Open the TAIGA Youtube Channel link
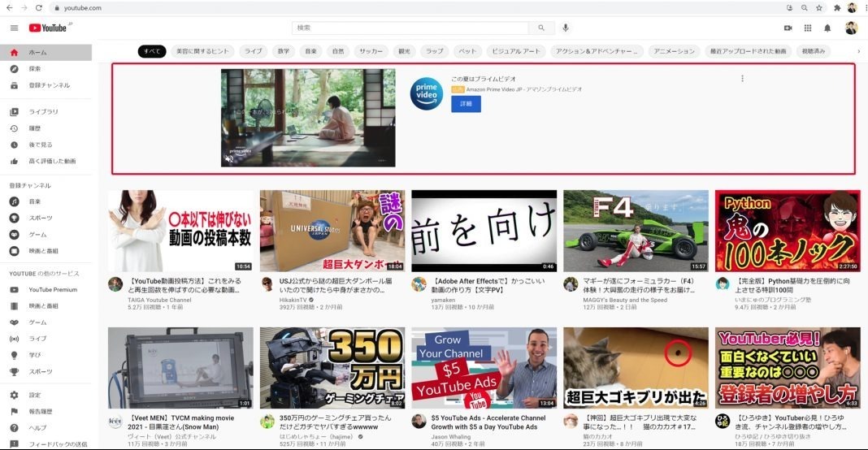 click(x=159, y=300)
